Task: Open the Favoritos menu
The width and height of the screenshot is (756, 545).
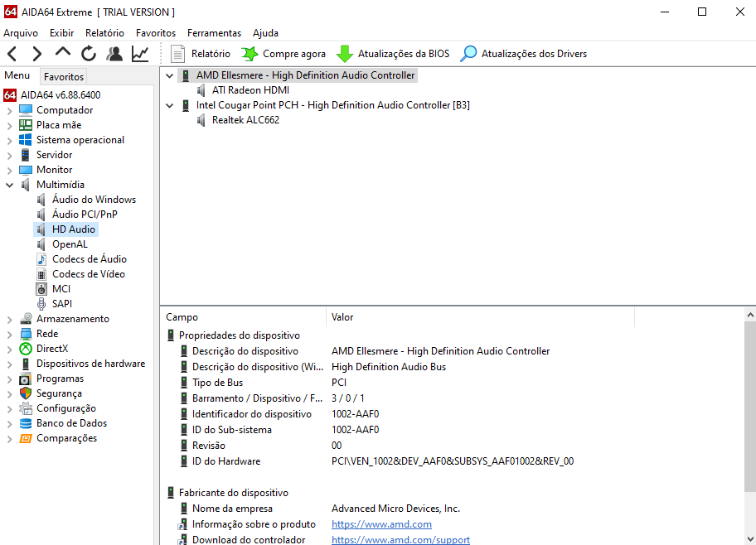Action: pos(156,33)
